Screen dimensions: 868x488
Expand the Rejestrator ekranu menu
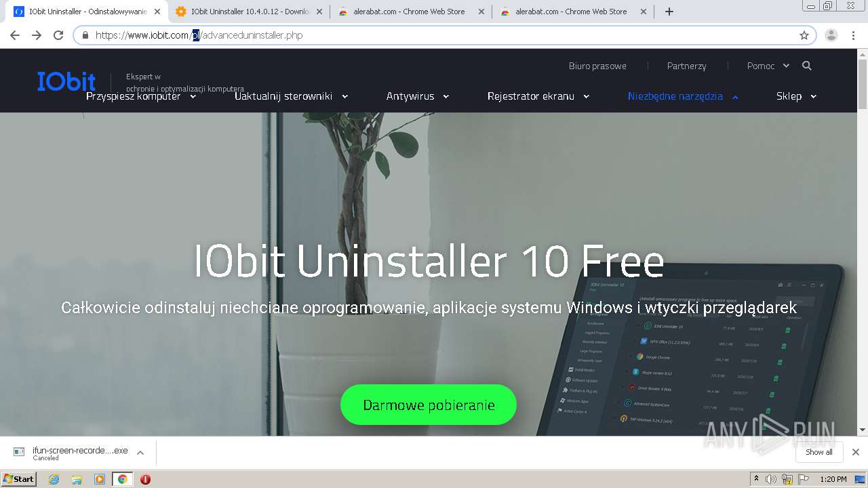538,96
